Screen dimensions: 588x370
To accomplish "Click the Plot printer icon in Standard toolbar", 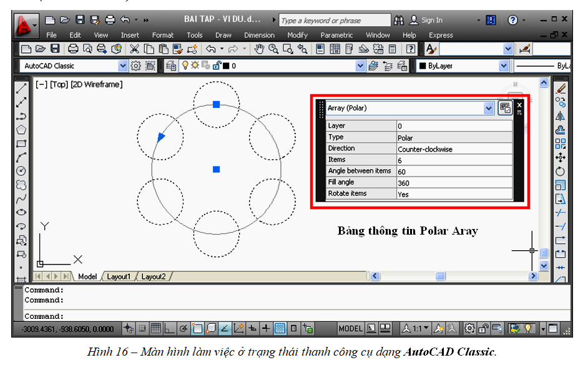I will (73, 49).
